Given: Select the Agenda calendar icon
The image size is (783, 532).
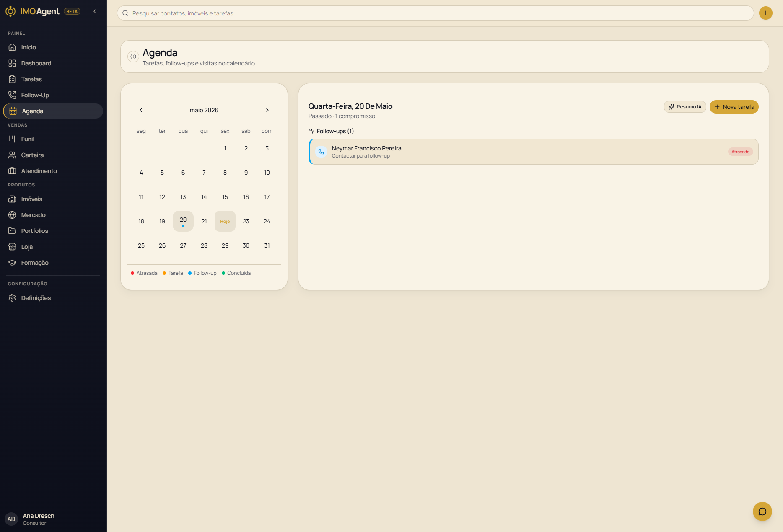Looking at the screenshot, I should pos(13,111).
